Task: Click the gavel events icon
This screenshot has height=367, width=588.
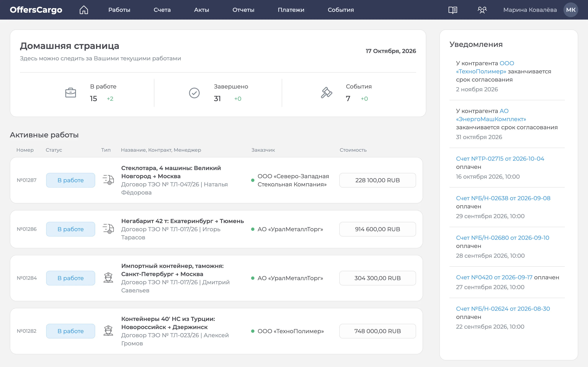Action: coord(326,93)
